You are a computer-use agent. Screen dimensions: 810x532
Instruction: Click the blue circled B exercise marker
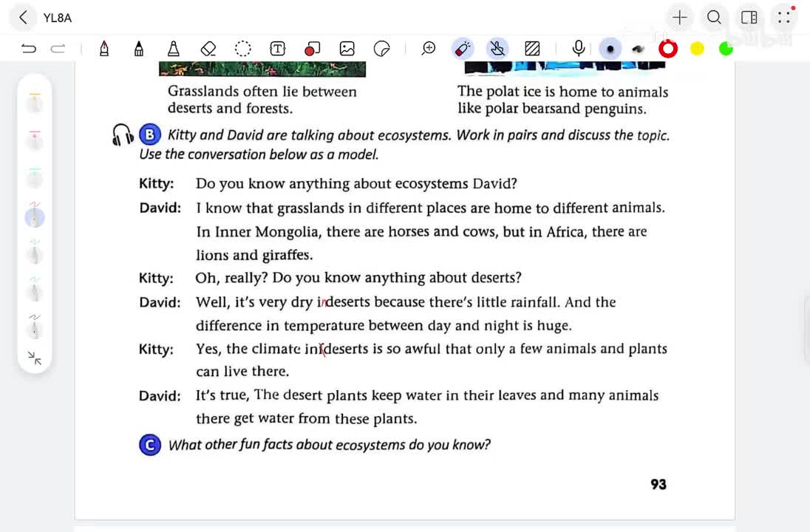[x=150, y=134]
